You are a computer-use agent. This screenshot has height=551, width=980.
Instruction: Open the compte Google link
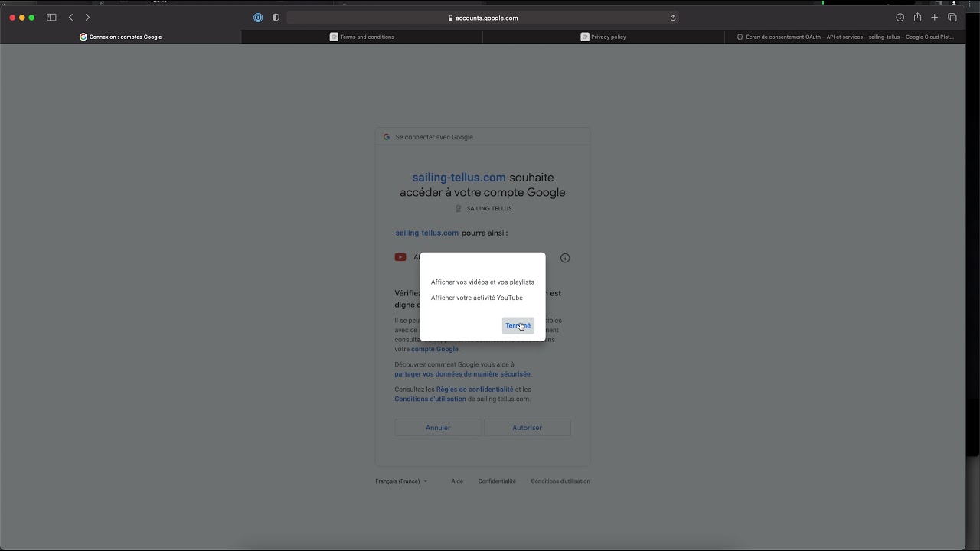(x=435, y=349)
